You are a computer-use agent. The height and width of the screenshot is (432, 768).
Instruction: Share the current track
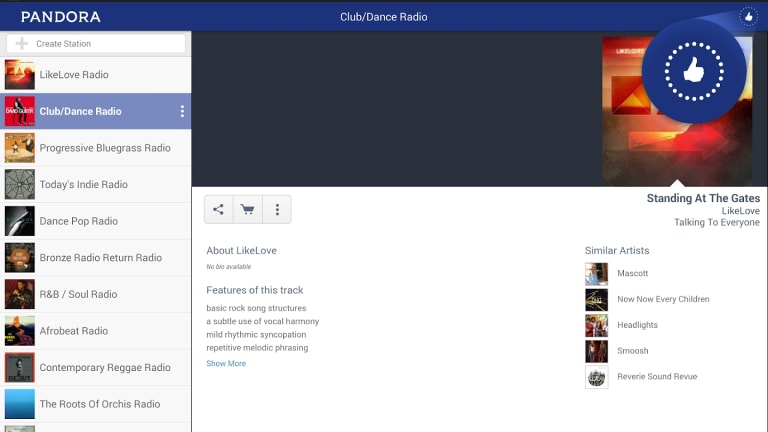218,210
